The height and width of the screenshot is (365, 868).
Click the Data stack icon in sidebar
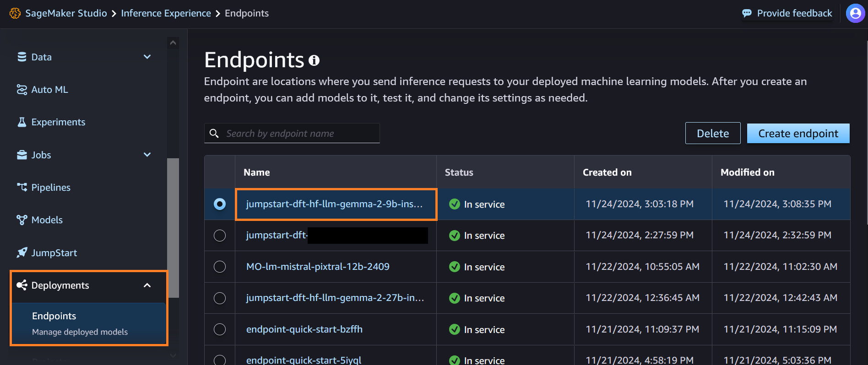click(x=22, y=57)
